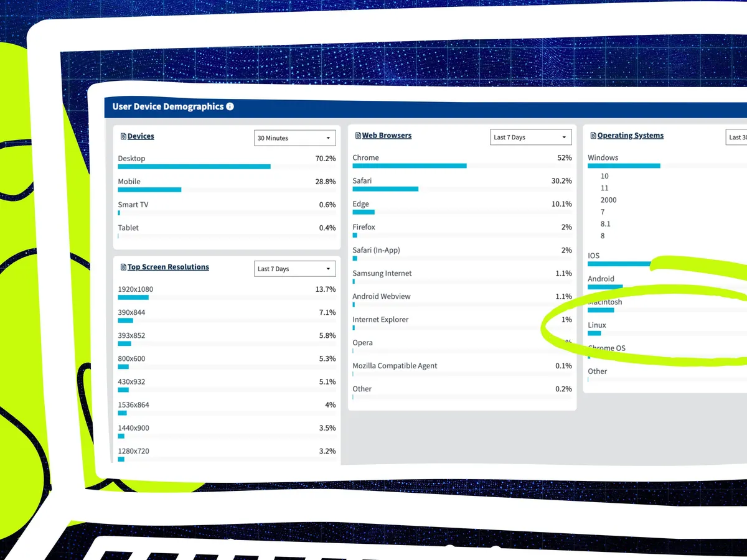Click the Desktop usage bar in Devices
Image resolution: width=747 pixels, height=560 pixels.
tap(194, 167)
